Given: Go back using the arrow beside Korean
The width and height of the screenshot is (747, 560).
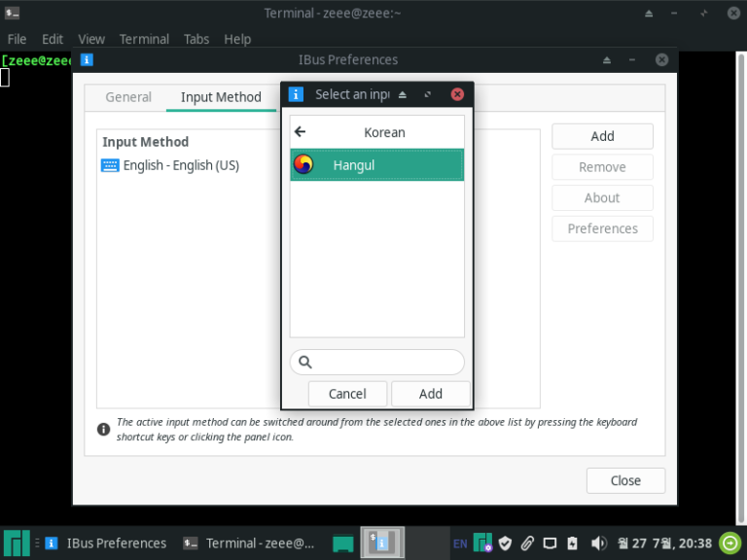Looking at the screenshot, I should tap(301, 132).
